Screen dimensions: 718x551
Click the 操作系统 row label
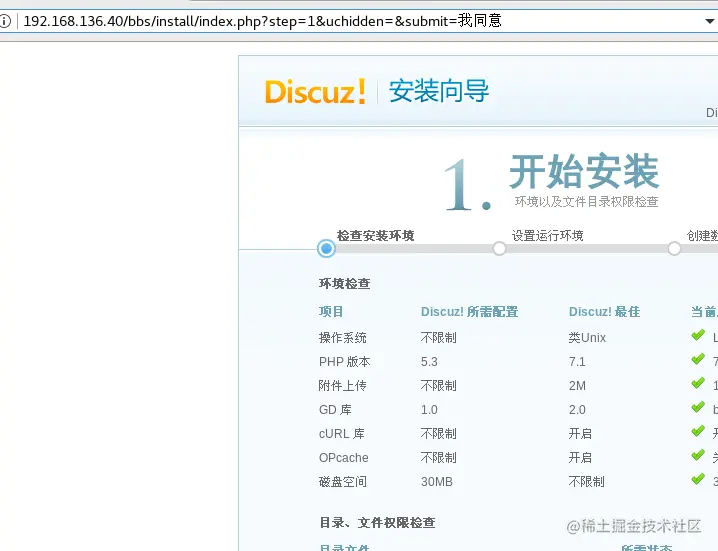(x=343, y=338)
